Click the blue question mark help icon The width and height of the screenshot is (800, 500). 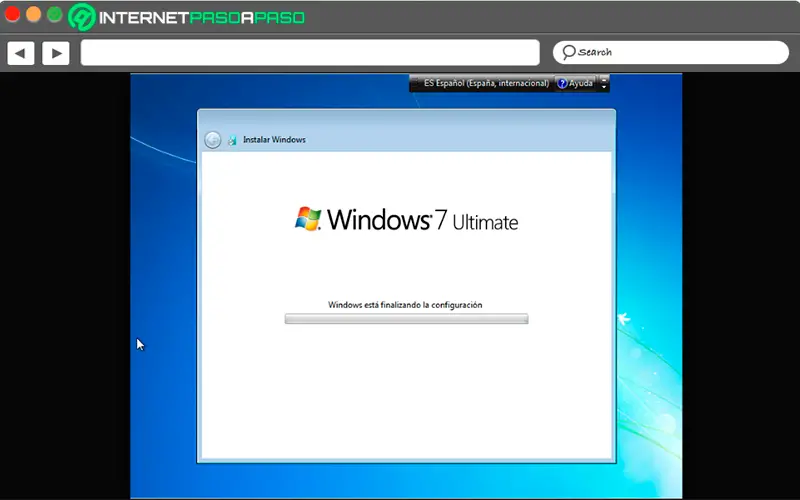coord(562,84)
